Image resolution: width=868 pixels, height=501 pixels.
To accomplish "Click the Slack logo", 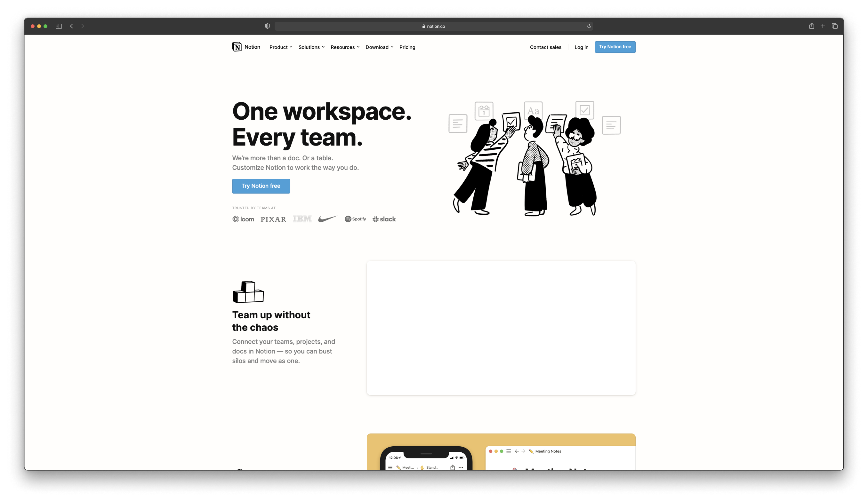I will [384, 219].
